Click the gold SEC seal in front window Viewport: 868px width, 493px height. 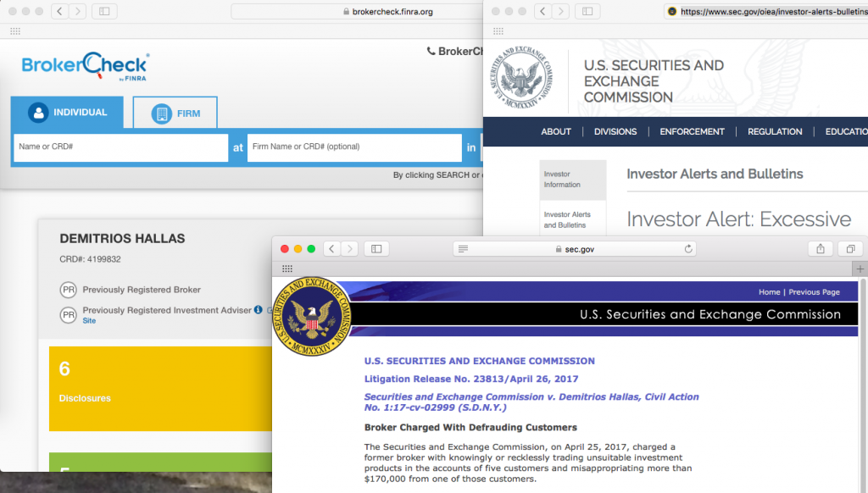coord(312,317)
